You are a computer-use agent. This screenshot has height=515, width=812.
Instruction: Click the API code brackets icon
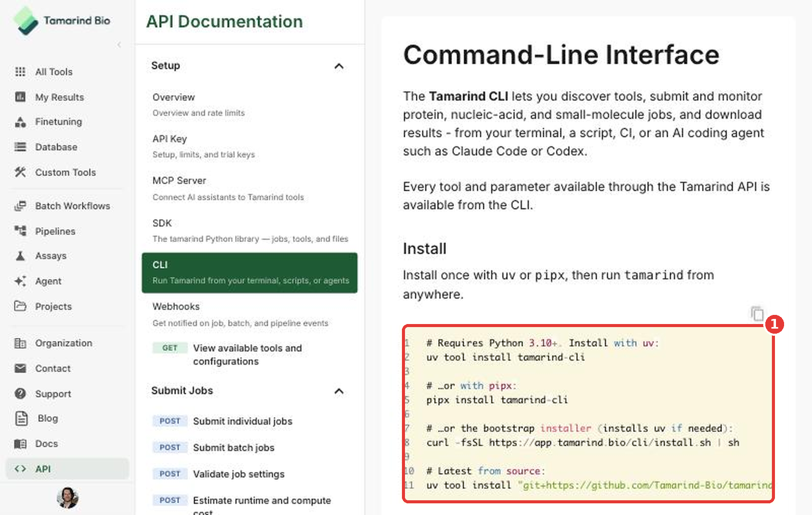coord(20,469)
